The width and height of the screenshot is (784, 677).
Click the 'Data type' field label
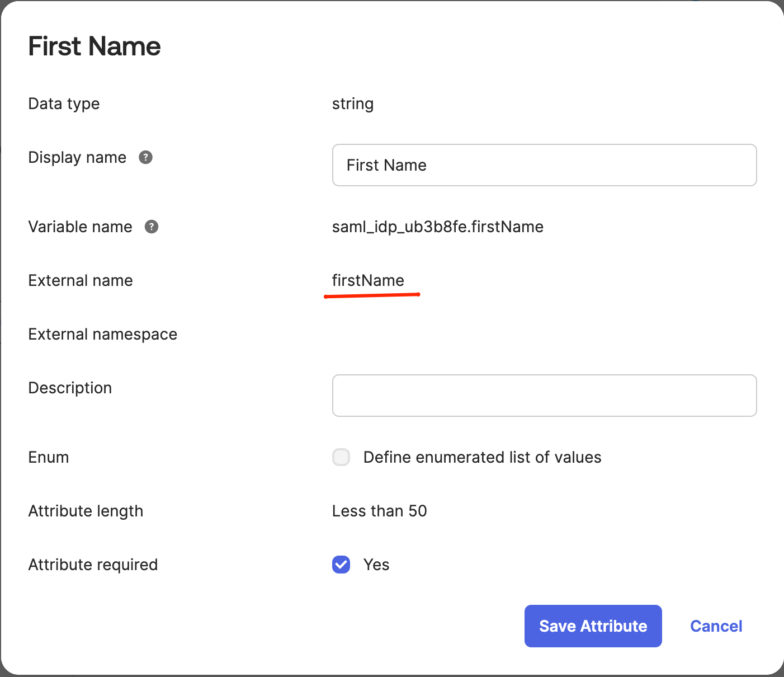pyautogui.click(x=64, y=104)
